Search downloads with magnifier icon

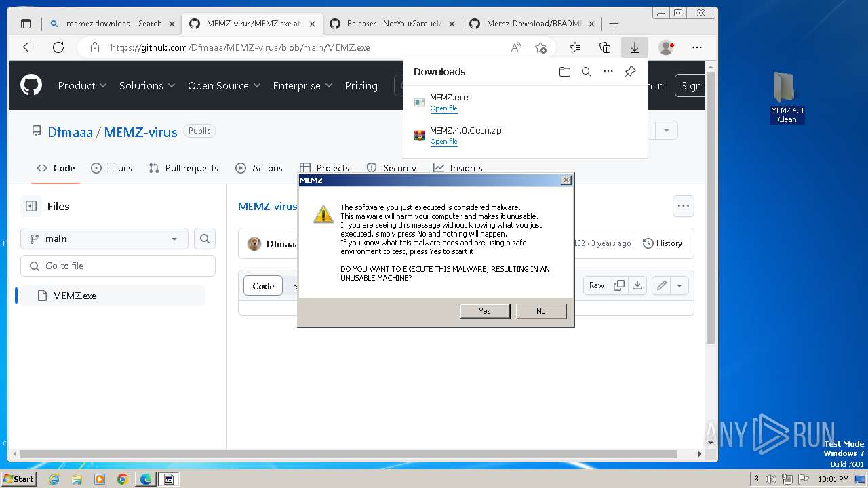587,72
